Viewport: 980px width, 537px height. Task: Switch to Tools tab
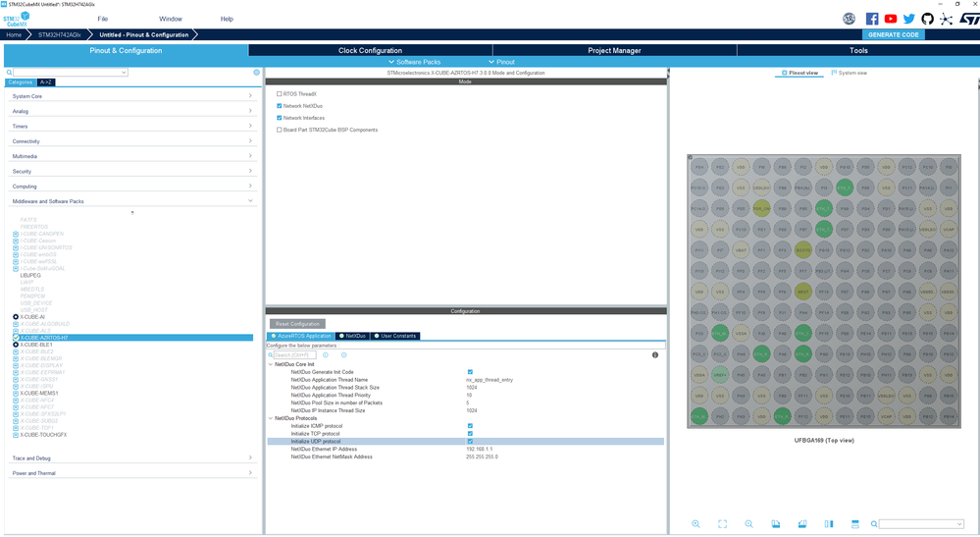point(858,50)
